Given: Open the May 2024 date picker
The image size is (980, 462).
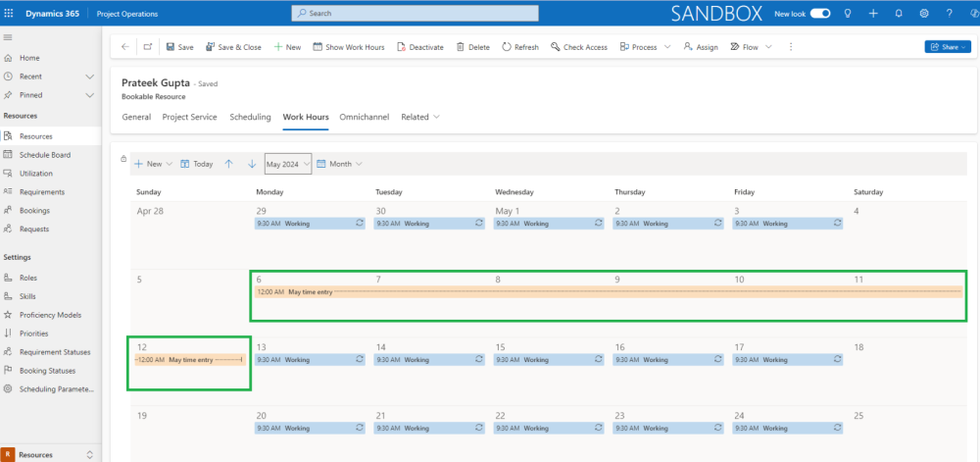Looking at the screenshot, I should point(288,164).
